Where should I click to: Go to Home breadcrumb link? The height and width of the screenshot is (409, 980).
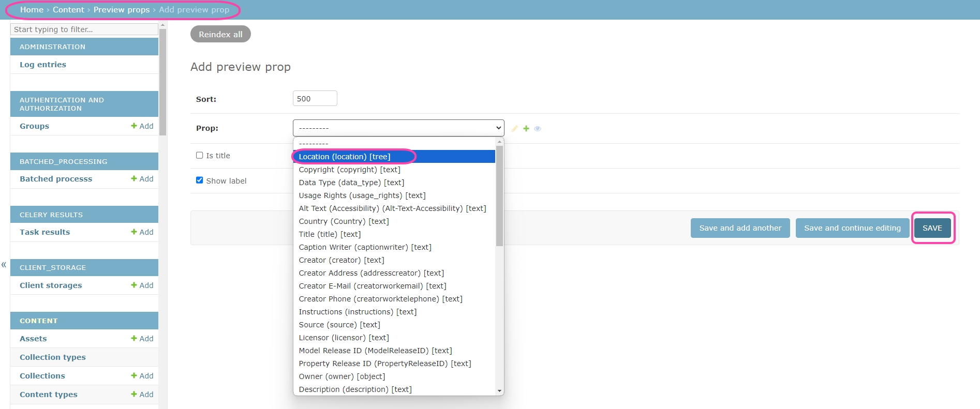tap(32, 10)
